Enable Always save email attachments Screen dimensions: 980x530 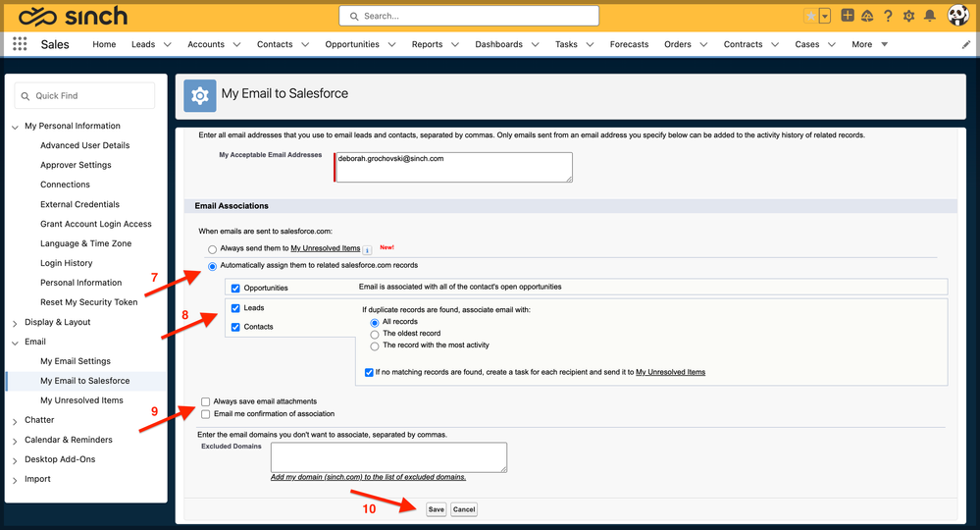206,401
